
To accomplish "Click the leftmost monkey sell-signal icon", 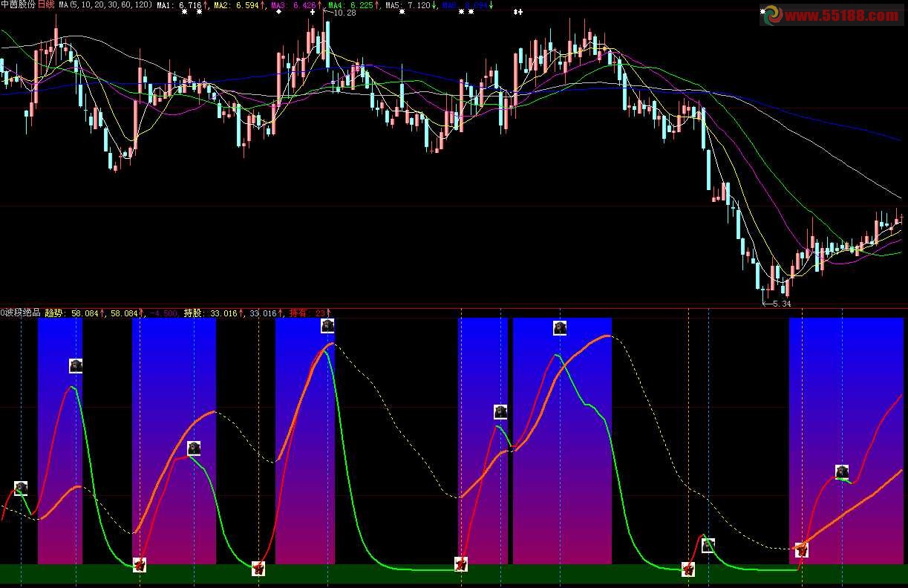I will coord(21,488).
